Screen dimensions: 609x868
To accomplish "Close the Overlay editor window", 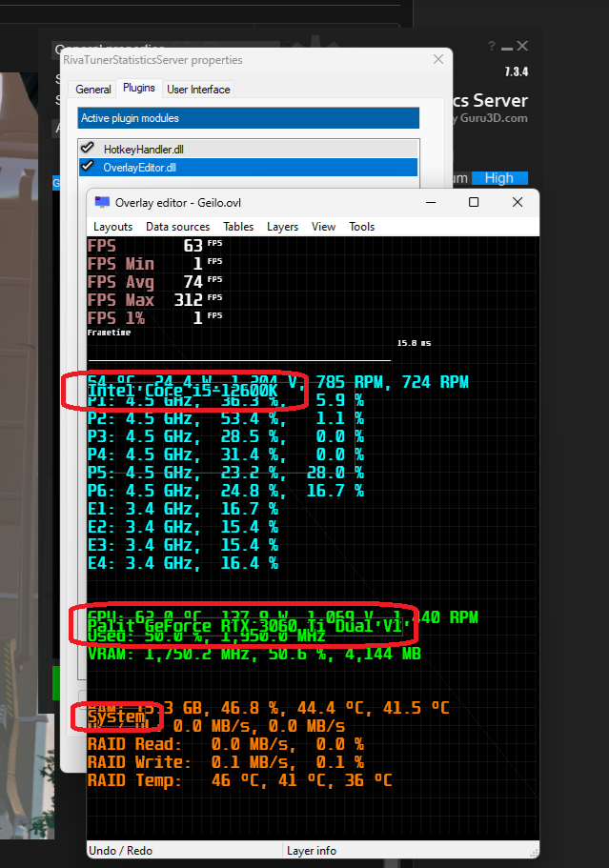I will [x=518, y=202].
